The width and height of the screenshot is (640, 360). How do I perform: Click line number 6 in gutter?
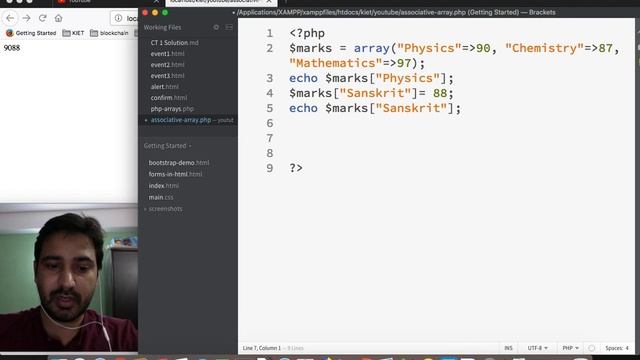269,123
